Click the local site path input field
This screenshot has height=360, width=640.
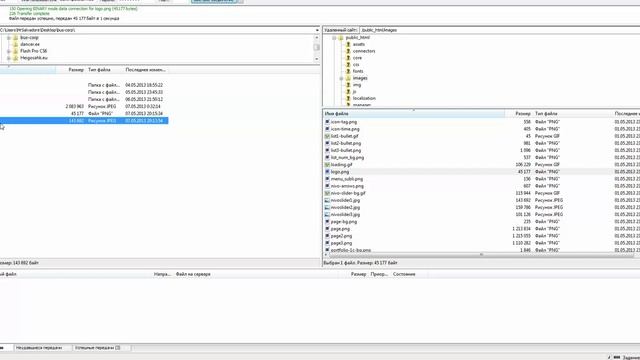(x=157, y=30)
